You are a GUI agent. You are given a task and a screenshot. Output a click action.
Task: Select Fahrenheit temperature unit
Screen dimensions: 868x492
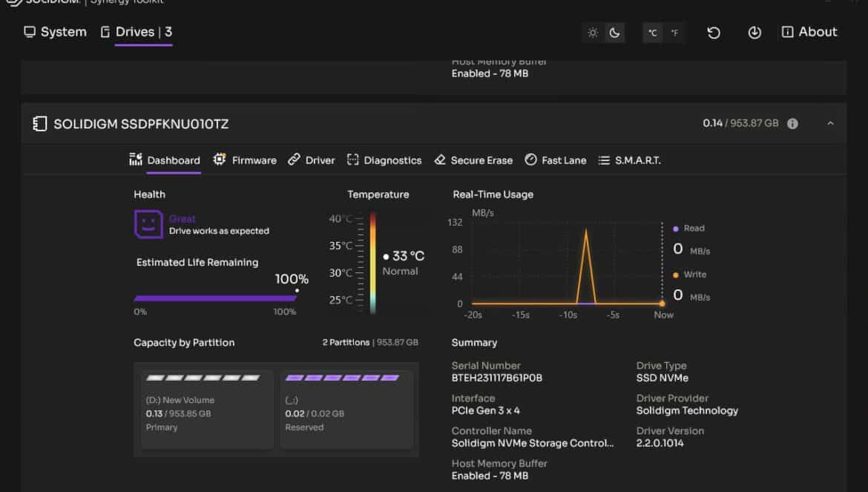click(674, 33)
